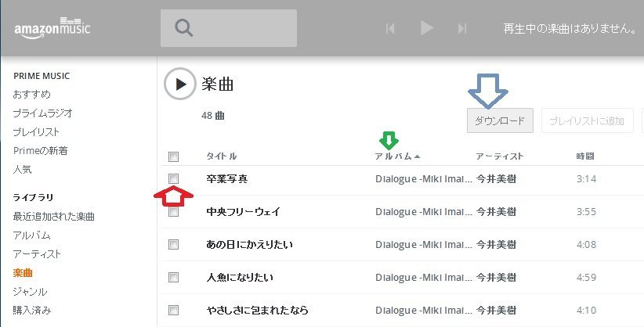
Task: Click the プレイリストに追加 button
Action: coord(588,120)
